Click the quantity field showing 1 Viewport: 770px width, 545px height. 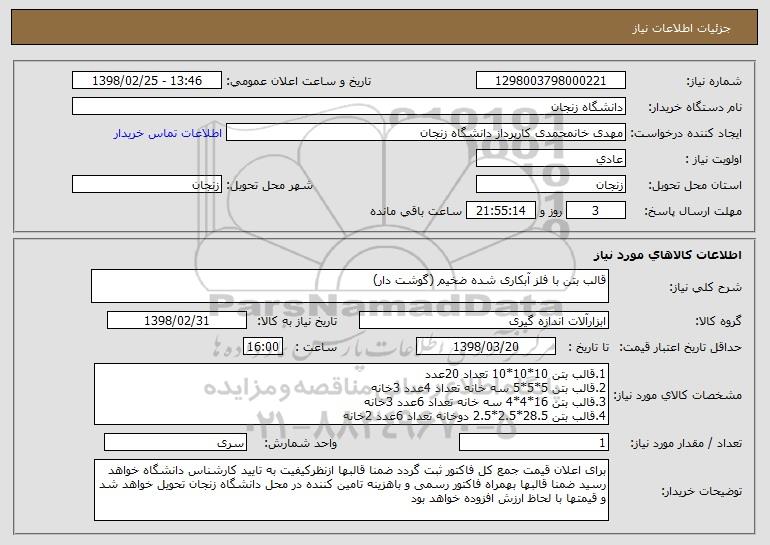point(534,442)
